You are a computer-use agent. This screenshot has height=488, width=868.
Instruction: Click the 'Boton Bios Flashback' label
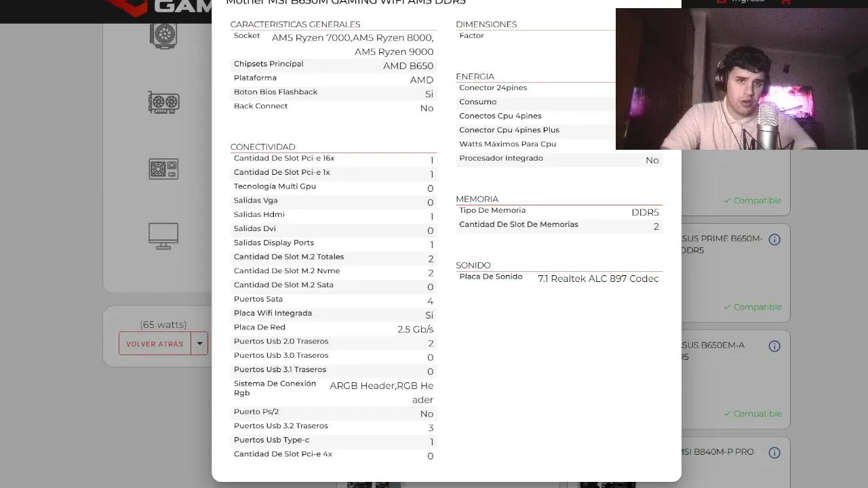(x=275, y=92)
